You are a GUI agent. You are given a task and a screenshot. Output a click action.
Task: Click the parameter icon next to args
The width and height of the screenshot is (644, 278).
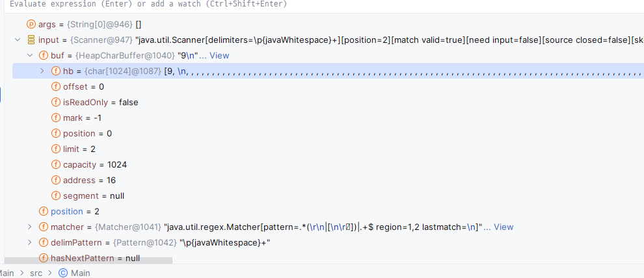pyautogui.click(x=31, y=24)
